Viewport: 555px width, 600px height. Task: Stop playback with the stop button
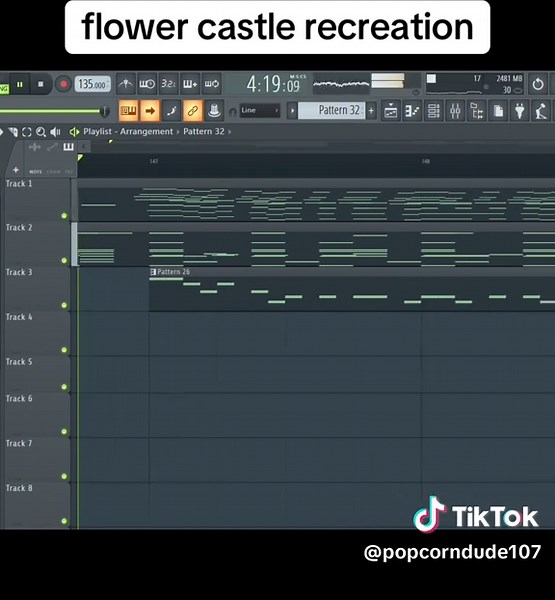coord(41,85)
